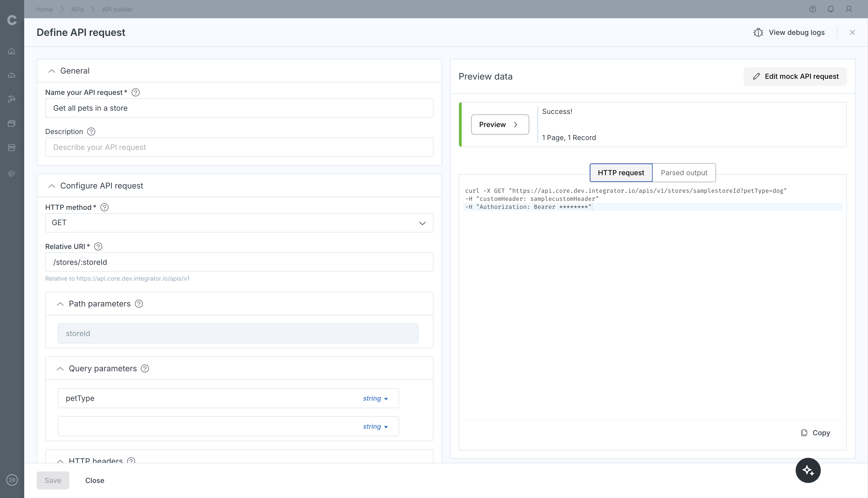Click the Celigo logo icon in sidebar
Screen dimensions: 868x498
tap(12, 20)
